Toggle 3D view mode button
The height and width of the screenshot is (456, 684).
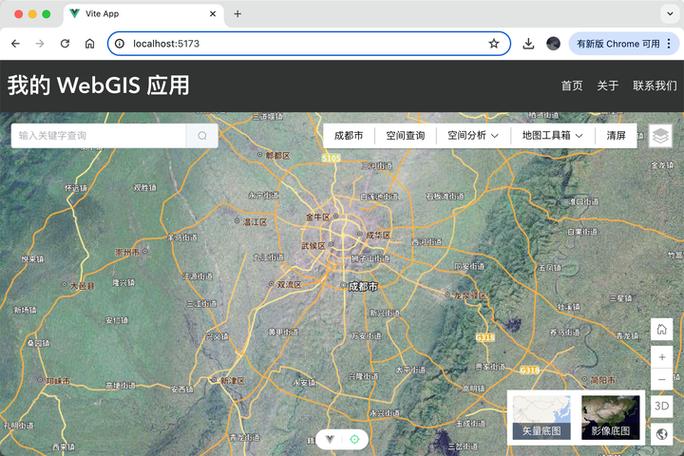(661, 406)
